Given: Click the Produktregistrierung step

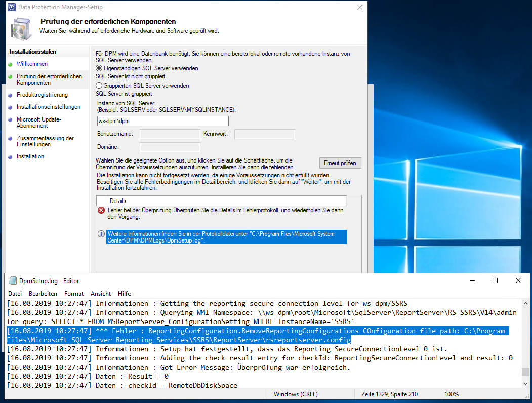Looking at the screenshot, I should (x=42, y=95).
